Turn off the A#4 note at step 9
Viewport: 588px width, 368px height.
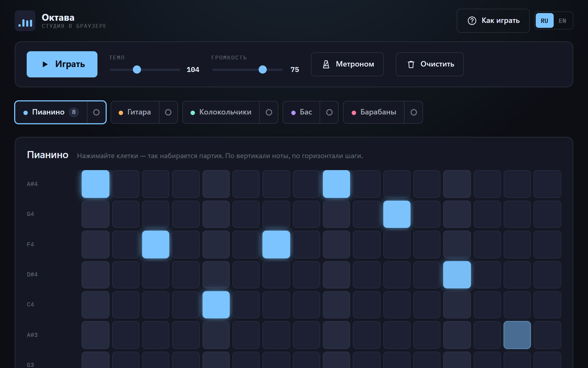coord(336,184)
